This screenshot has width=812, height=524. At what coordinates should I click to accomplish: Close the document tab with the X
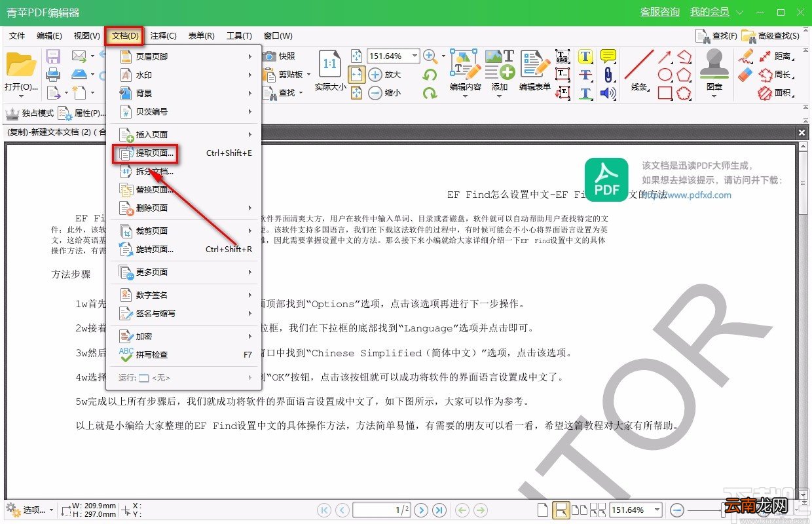coord(802,132)
